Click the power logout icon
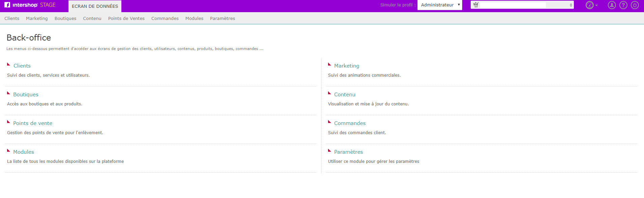Screen dimensions: 644x198 (635, 5)
